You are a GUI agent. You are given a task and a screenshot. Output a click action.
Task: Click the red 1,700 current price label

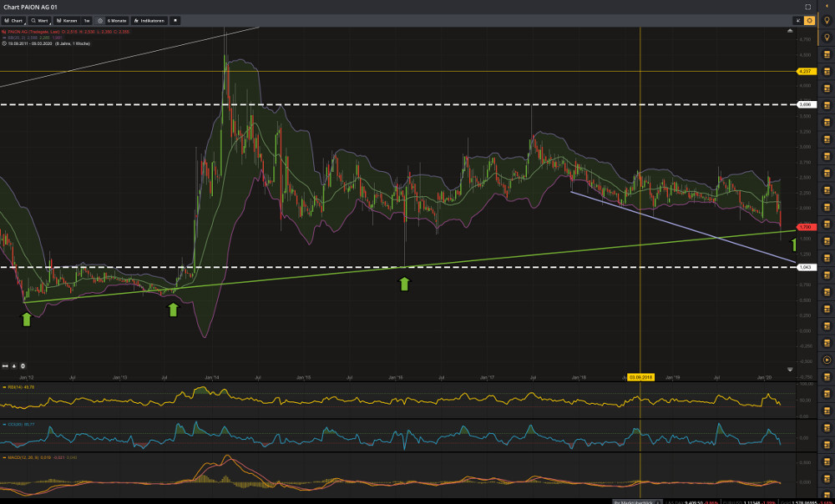click(807, 227)
